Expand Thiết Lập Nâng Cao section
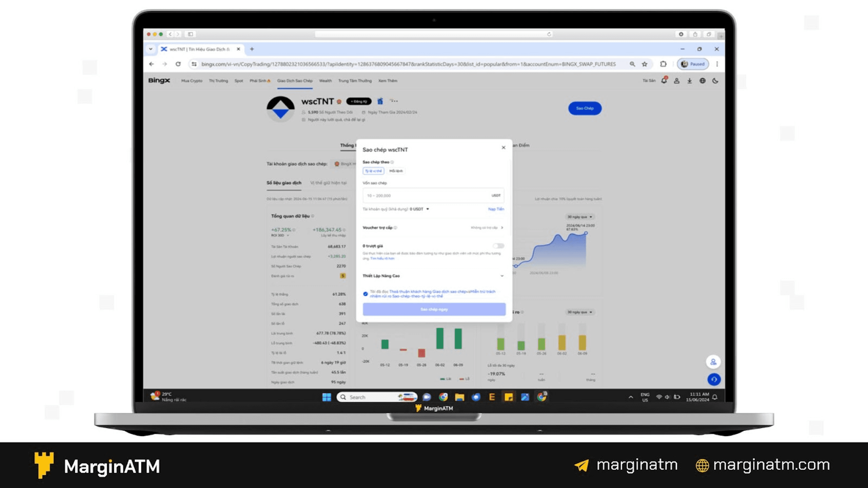The height and width of the screenshot is (488, 868). [x=433, y=276]
